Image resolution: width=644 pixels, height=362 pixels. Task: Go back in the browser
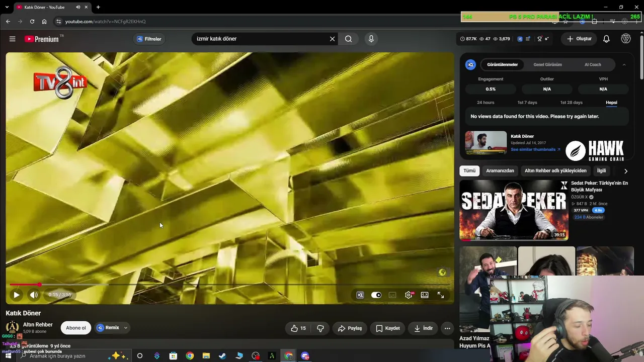pos(8,22)
